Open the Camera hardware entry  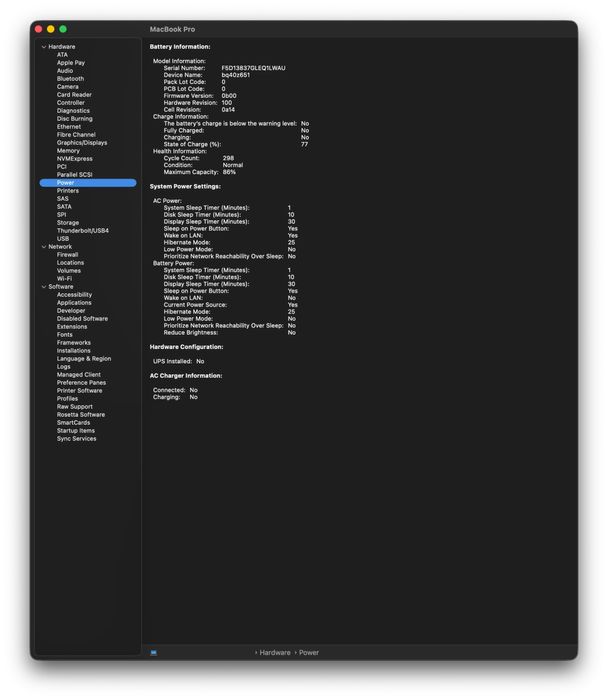coord(67,87)
